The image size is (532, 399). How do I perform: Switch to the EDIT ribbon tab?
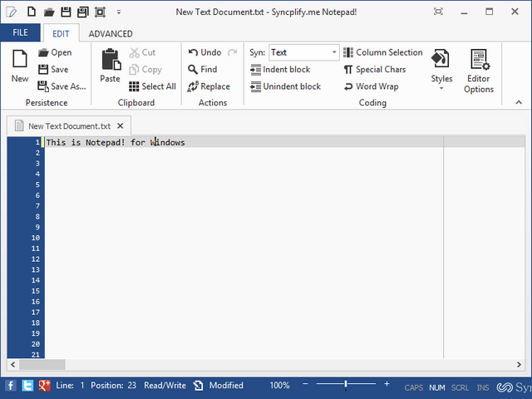point(61,33)
